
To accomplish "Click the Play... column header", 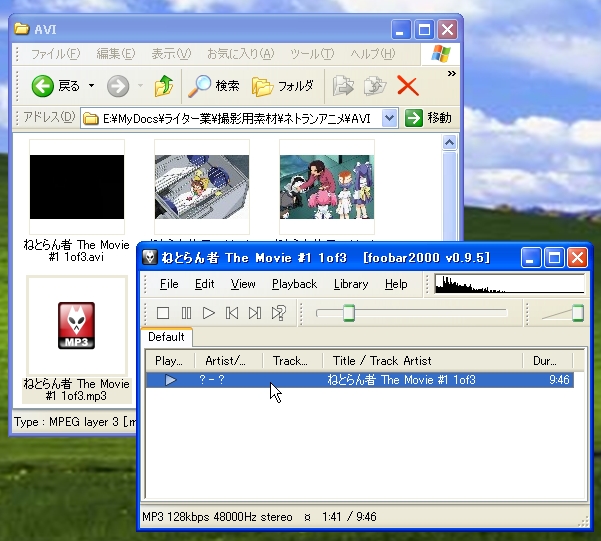I will pyautogui.click(x=171, y=361).
